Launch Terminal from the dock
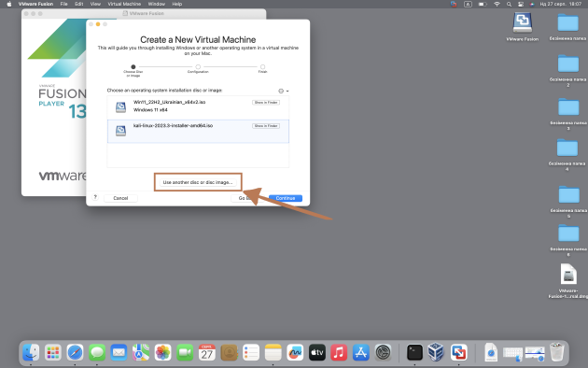Image resolution: width=588 pixels, height=368 pixels. pos(414,353)
